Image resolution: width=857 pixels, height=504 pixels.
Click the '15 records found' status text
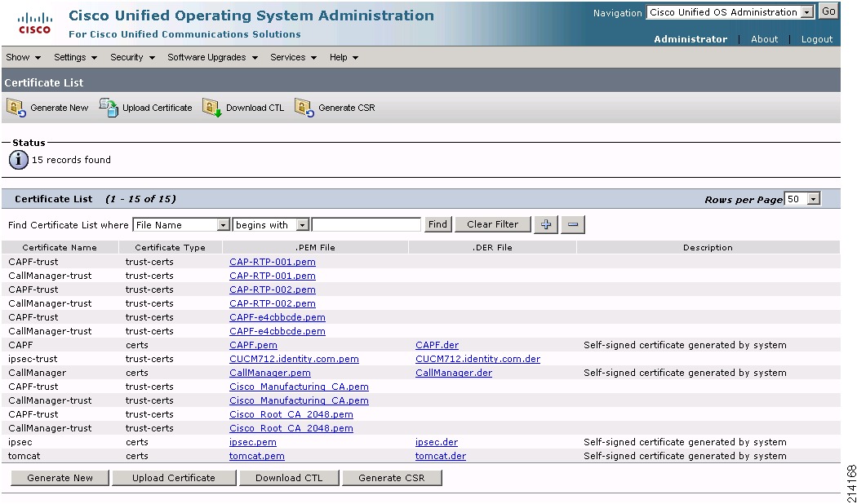pos(71,160)
